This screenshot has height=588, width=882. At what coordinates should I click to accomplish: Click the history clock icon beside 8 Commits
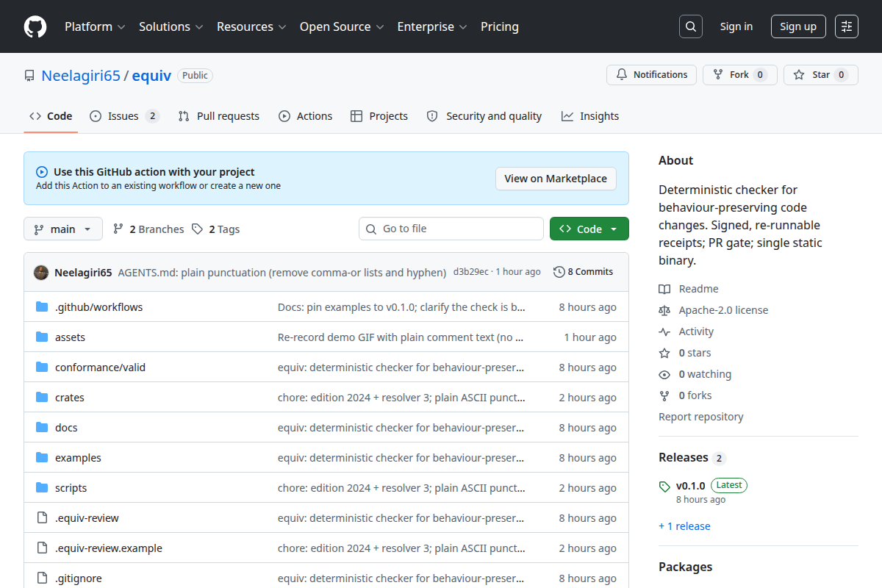click(559, 272)
